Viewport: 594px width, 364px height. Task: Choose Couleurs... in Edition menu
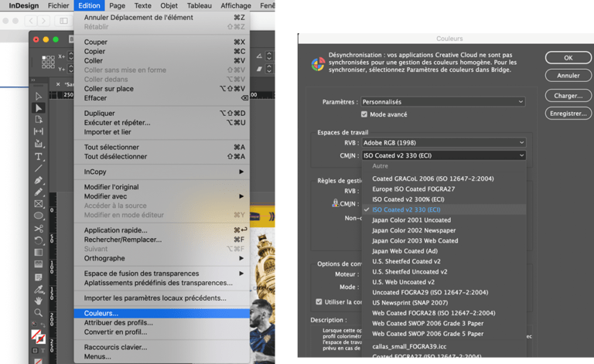click(x=162, y=313)
